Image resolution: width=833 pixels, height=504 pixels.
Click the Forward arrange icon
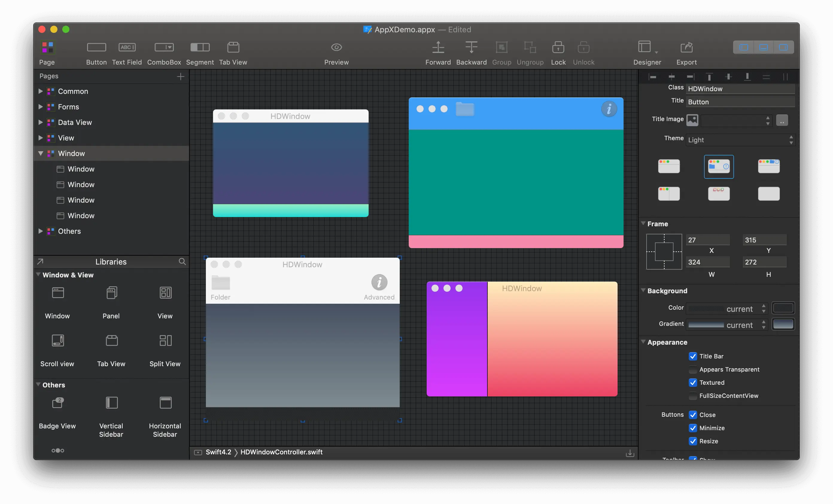coord(438,47)
